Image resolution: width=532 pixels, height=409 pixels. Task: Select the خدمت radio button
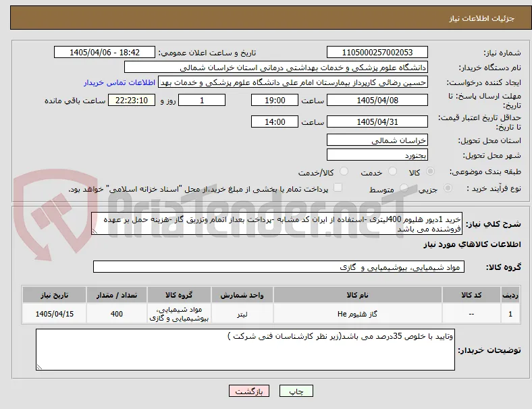392,171
